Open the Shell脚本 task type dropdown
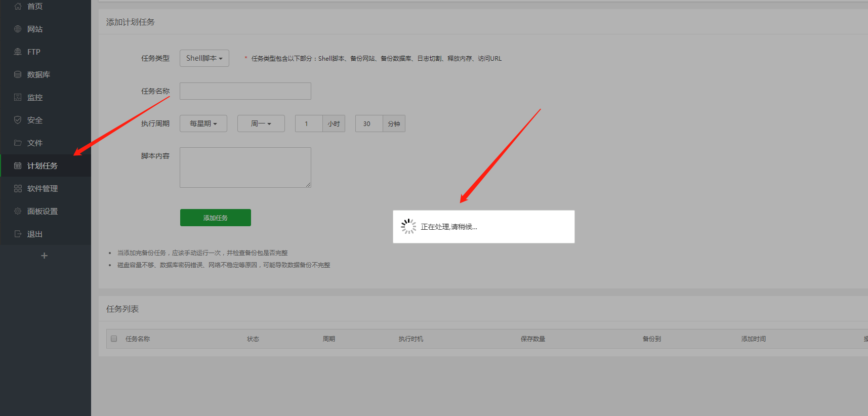868x416 pixels. click(x=204, y=58)
